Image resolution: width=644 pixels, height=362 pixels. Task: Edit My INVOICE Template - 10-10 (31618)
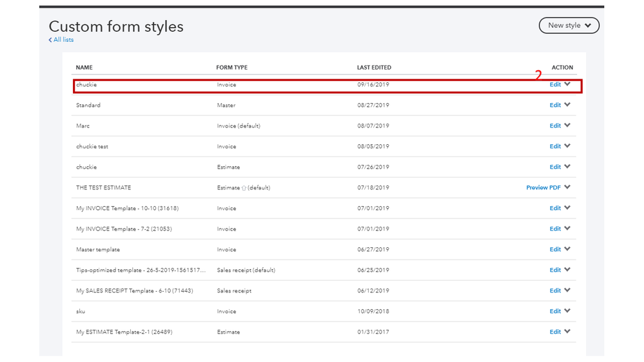pos(555,208)
